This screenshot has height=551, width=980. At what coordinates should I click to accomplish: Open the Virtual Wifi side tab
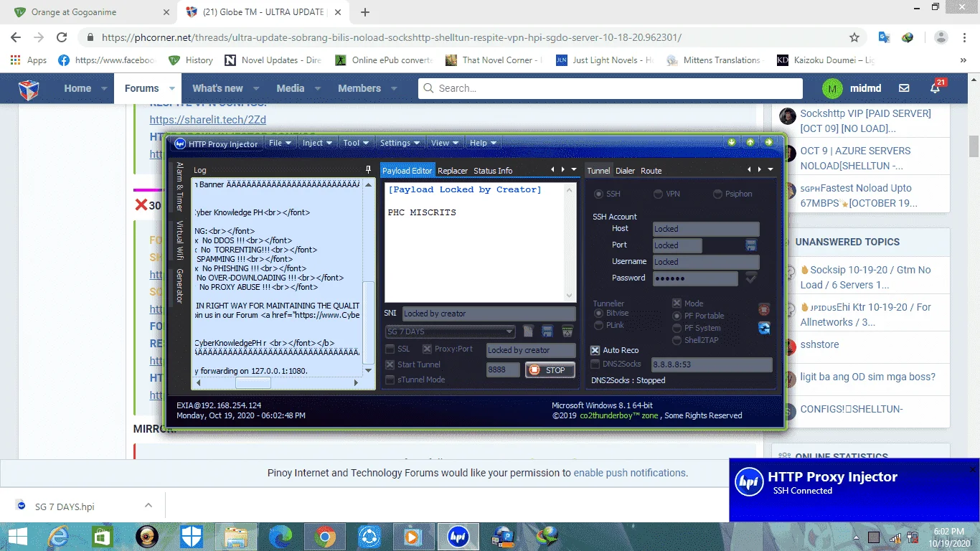(180, 240)
